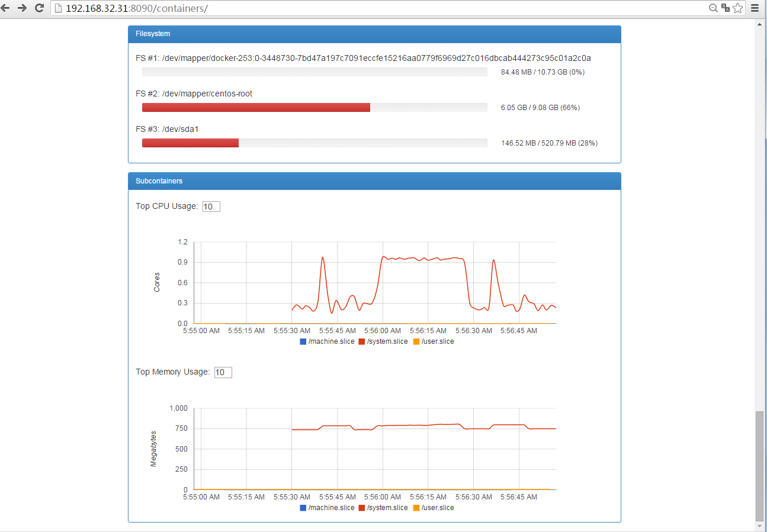Click the Top CPU Usage label
The width and height of the screenshot is (767, 532).
166,207
